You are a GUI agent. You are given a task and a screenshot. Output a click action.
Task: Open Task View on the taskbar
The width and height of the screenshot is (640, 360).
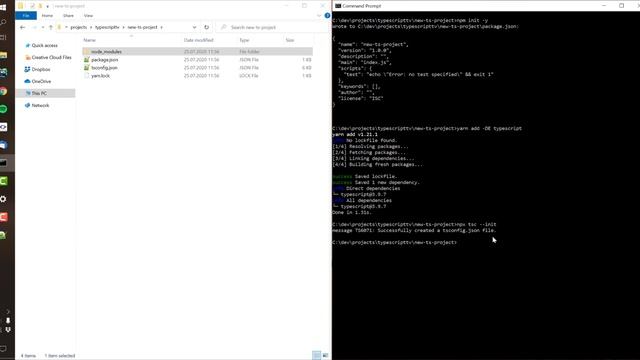[3, 38]
